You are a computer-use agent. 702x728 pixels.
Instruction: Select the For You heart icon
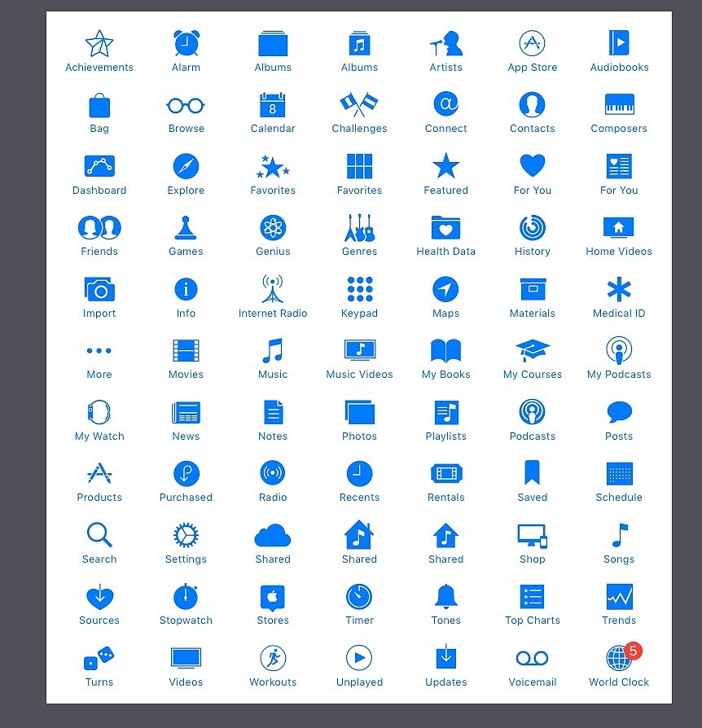click(532, 166)
